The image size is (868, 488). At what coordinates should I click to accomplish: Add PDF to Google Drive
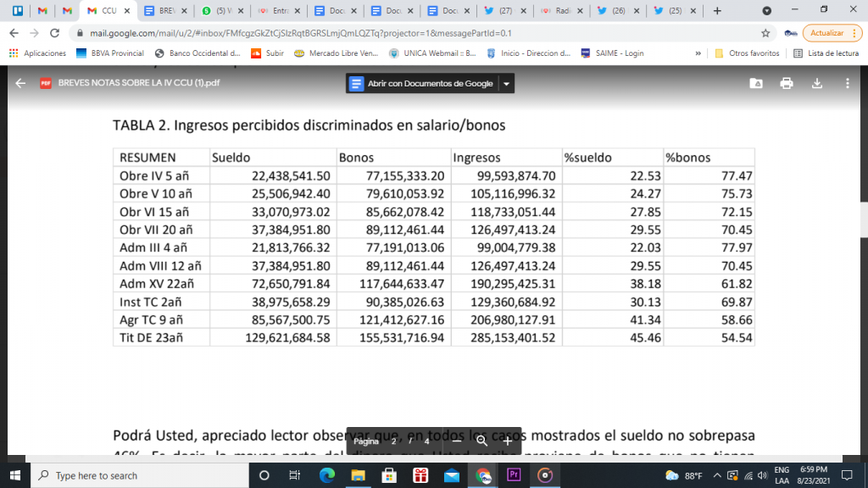tap(756, 83)
